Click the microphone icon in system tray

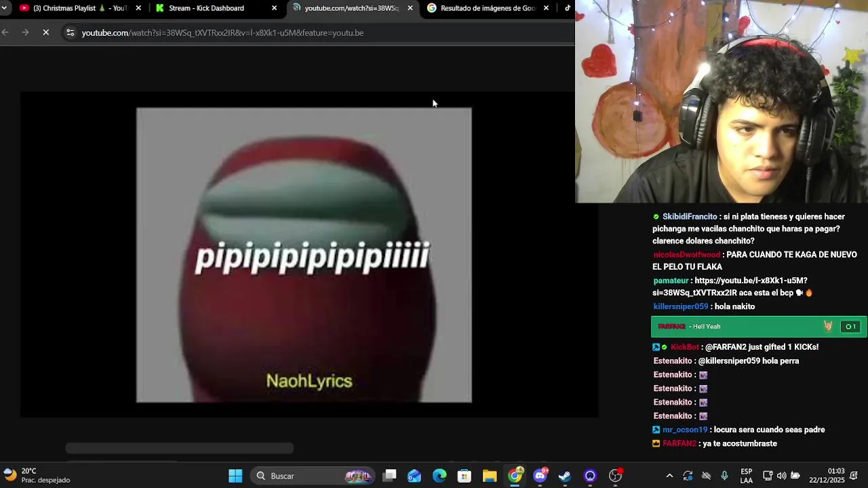[x=724, y=476]
